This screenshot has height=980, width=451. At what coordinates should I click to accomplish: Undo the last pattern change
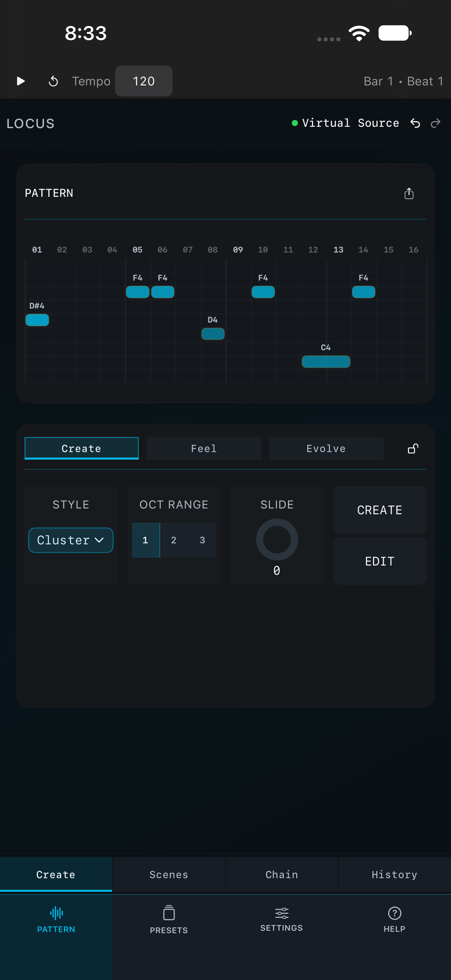coord(415,123)
